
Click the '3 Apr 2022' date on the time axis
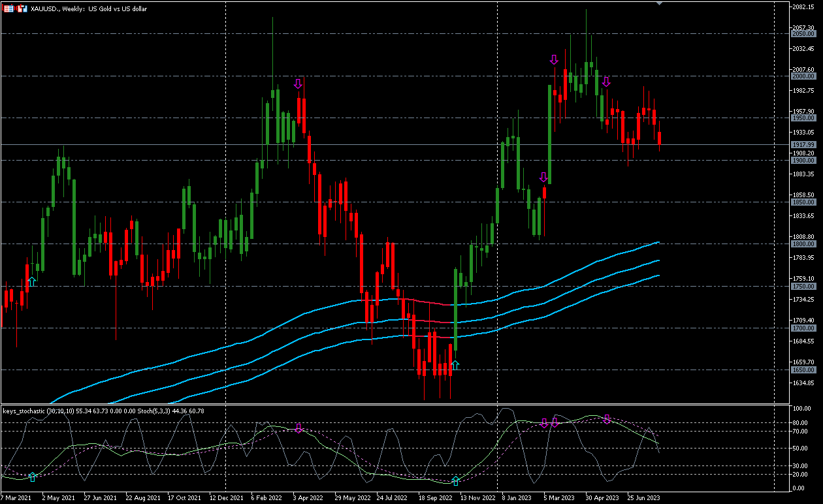tap(309, 498)
